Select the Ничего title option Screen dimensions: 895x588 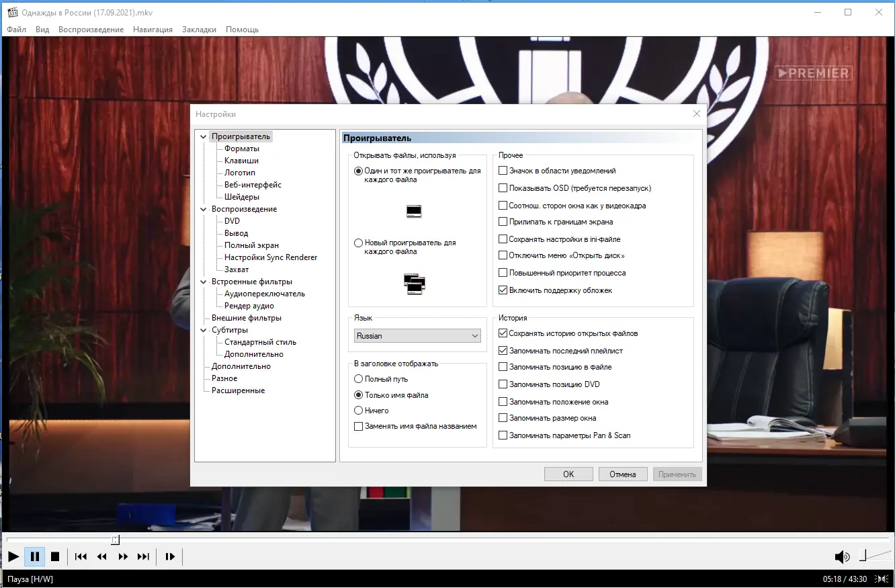click(359, 411)
